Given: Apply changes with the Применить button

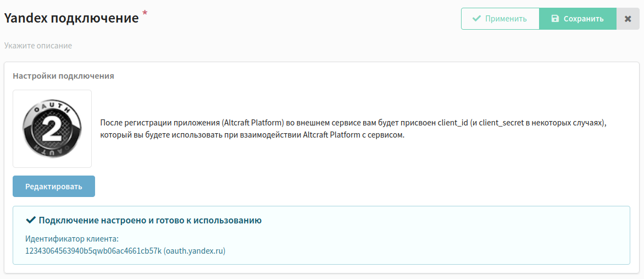Looking at the screenshot, I should (500, 19).
